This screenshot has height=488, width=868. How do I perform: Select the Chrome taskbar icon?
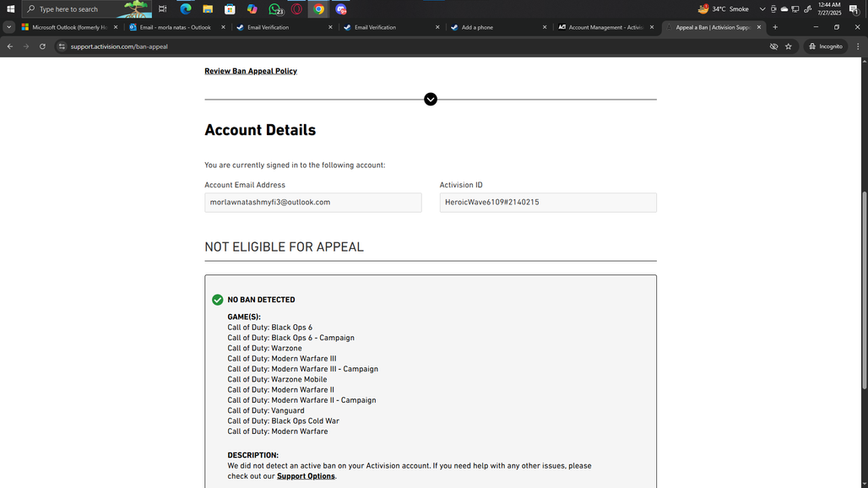319,8
